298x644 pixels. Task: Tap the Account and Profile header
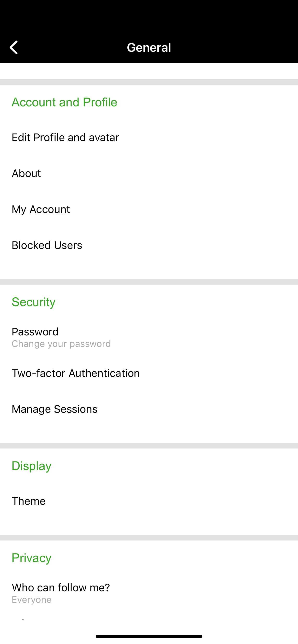[x=64, y=102]
